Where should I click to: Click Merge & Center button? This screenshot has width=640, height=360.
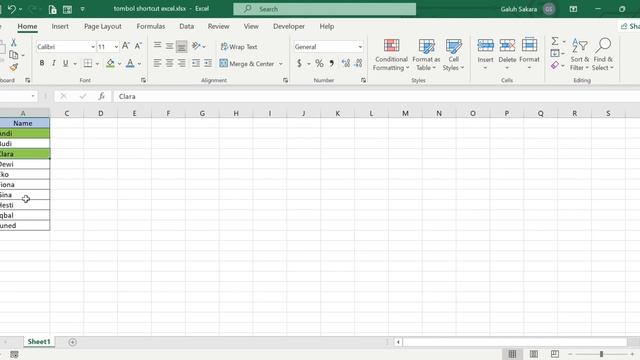(x=247, y=64)
